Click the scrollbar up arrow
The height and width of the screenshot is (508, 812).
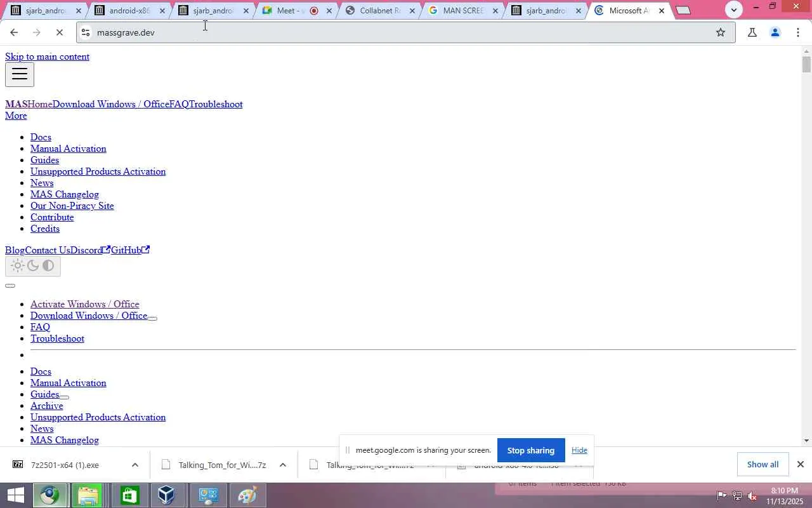(x=806, y=51)
